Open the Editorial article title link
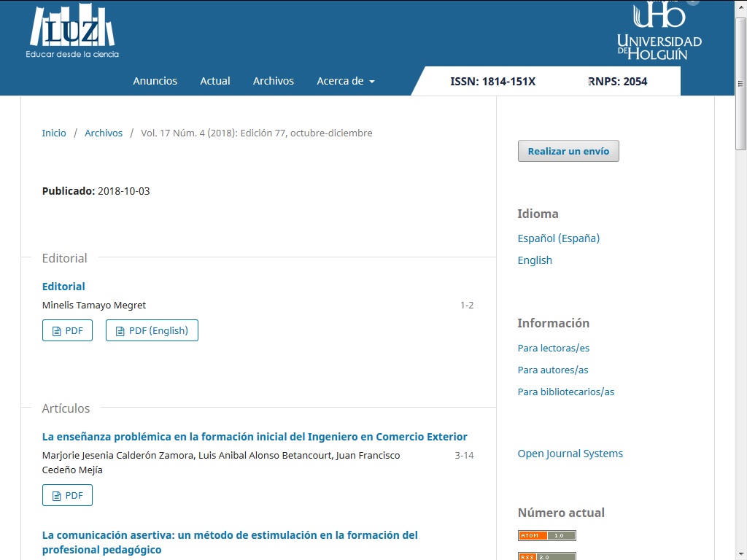Viewport: 747px width, 560px height. (x=63, y=287)
